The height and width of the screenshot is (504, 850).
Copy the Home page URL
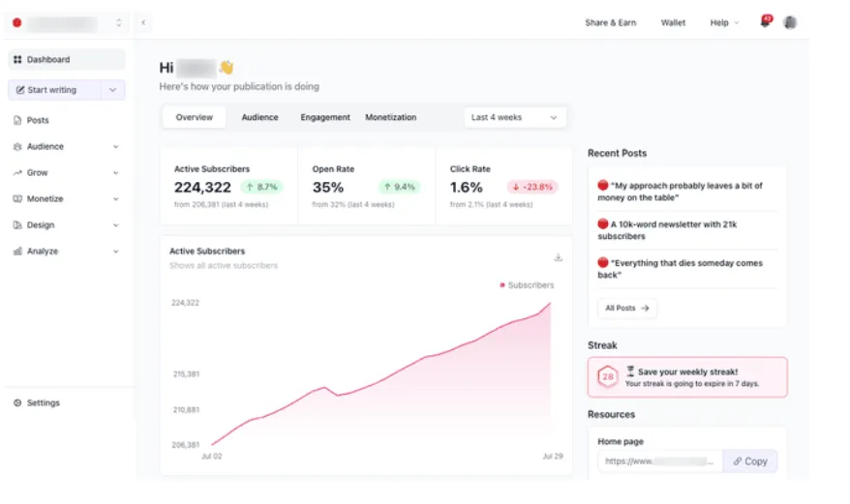click(750, 461)
